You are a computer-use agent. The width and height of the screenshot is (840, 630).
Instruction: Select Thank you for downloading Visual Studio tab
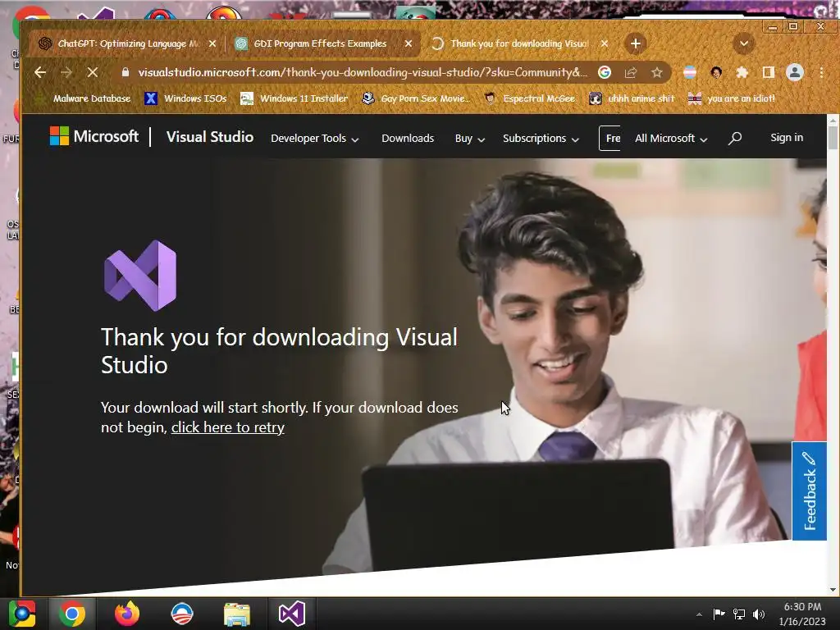tap(518, 43)
